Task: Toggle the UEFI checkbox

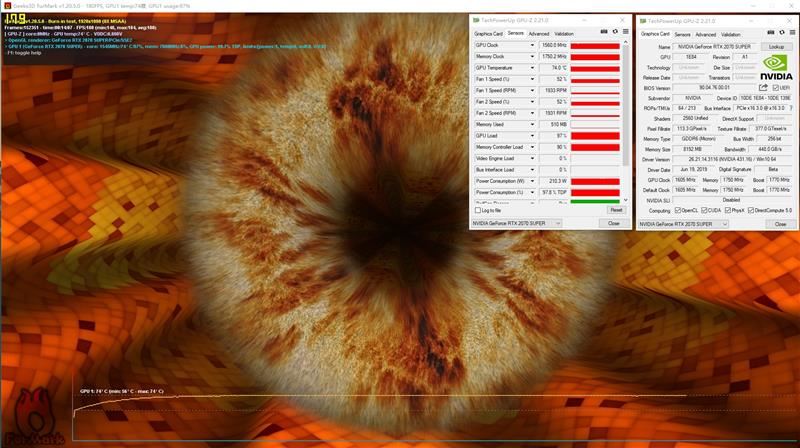Action: click(776, 88)
